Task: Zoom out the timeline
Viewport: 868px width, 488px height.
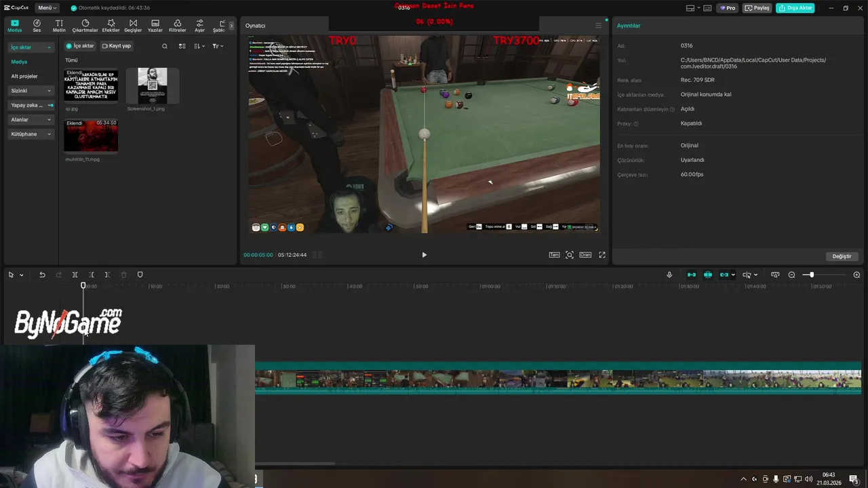Action: tap(791, 274)
